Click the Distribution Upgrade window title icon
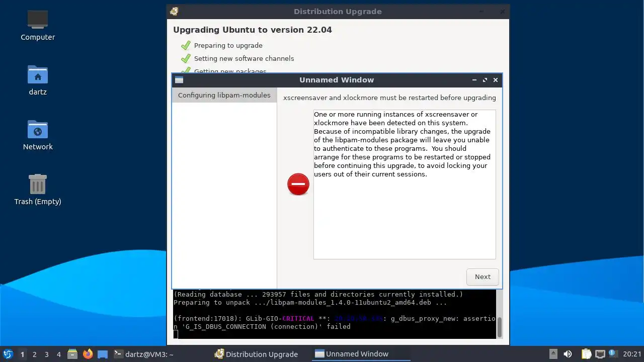 click(x=174, y=11)
